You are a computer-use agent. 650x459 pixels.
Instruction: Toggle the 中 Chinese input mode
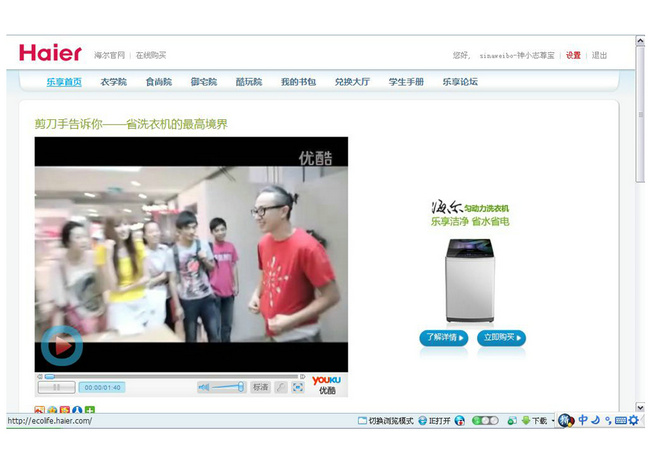(x=583, y=420)
